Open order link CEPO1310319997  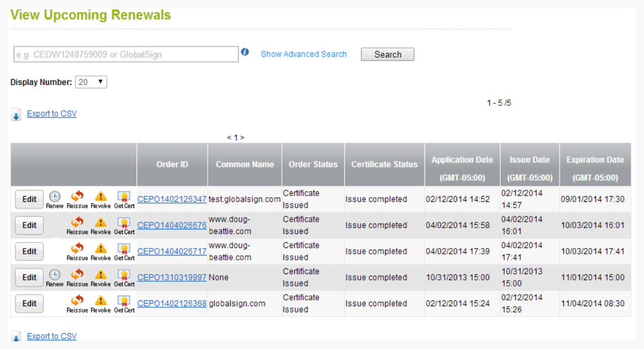coord(171,277)
